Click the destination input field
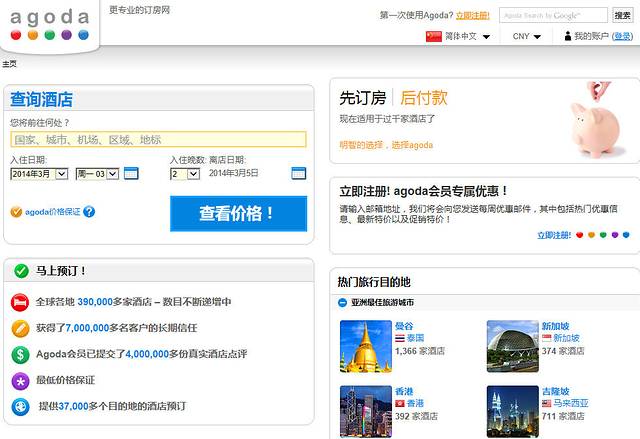The height and width of the screenshot is (439, 640). point(158,140)
